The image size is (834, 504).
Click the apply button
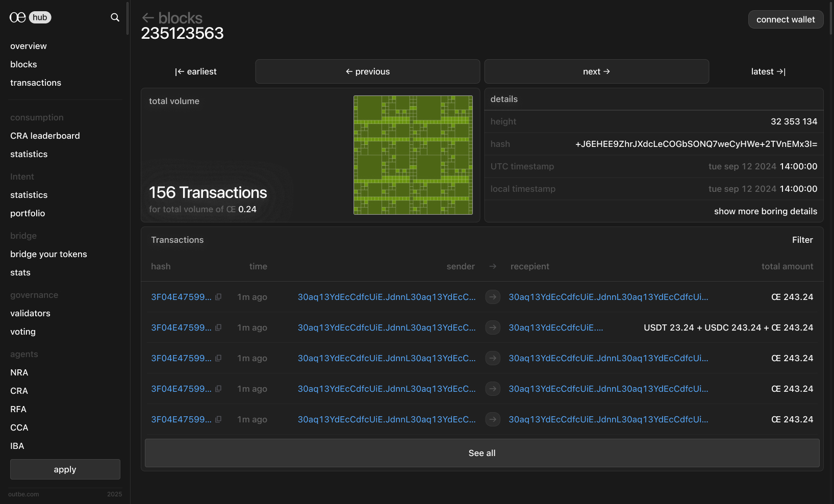pyautogui.click(x=65, y=469)
